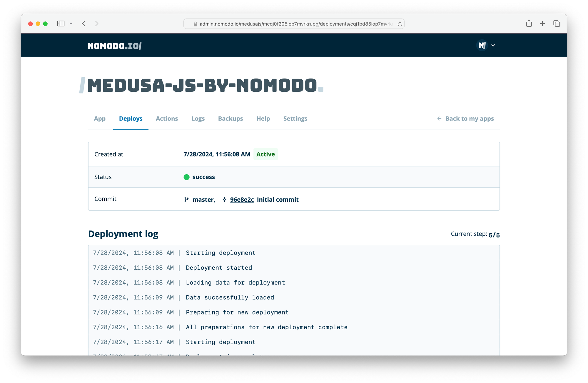Click the Safari share icon

point(529,24)
